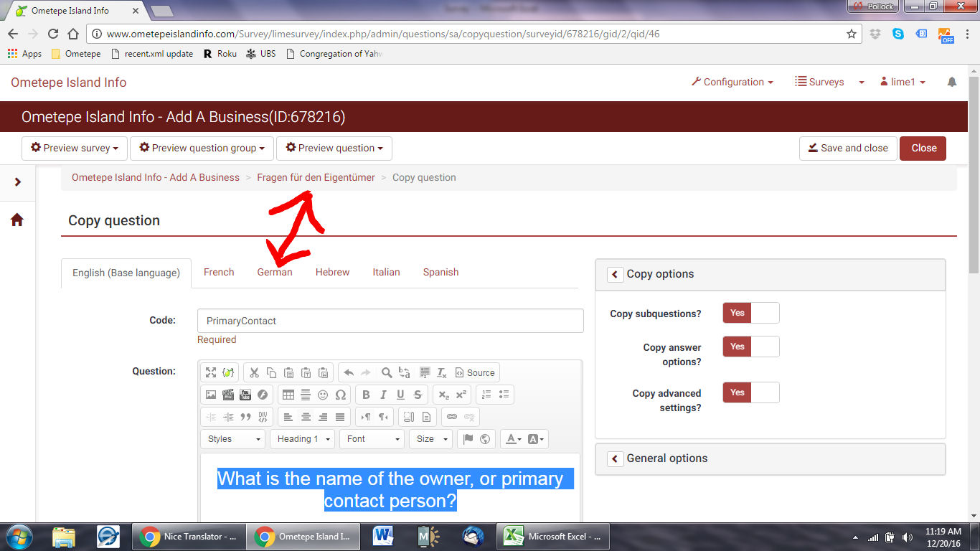Toggle Copy advanced settings switch

pyautogui.click(x=750, y=392)
